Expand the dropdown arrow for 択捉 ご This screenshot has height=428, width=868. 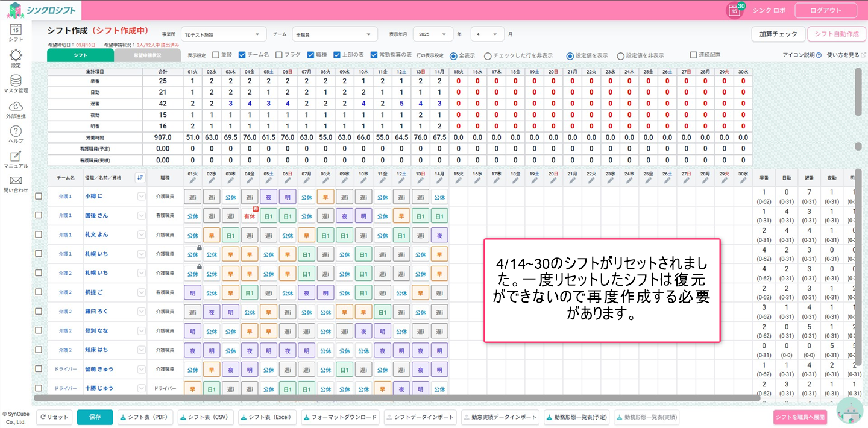(142, 292)
